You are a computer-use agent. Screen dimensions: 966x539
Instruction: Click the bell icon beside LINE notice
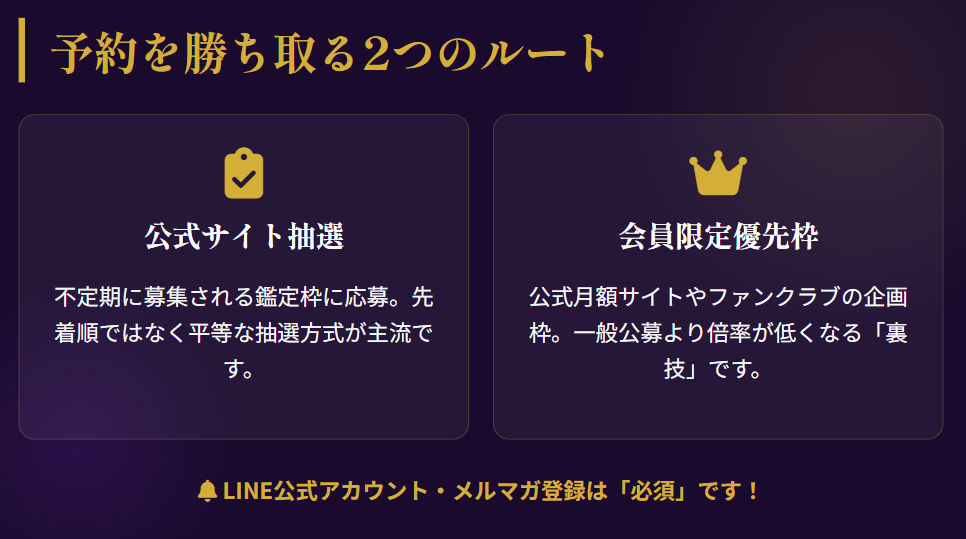click(x=208, y=491)
